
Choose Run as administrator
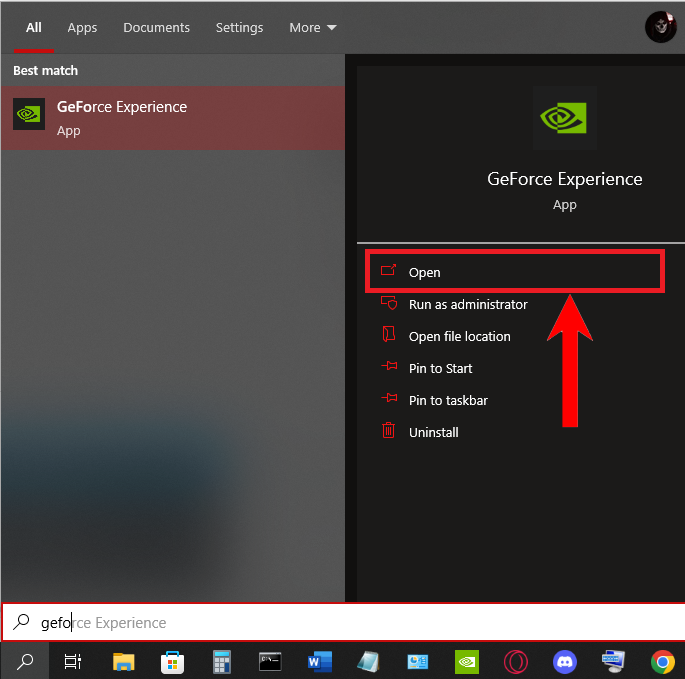pyautogui.click(x=468, y=304)
